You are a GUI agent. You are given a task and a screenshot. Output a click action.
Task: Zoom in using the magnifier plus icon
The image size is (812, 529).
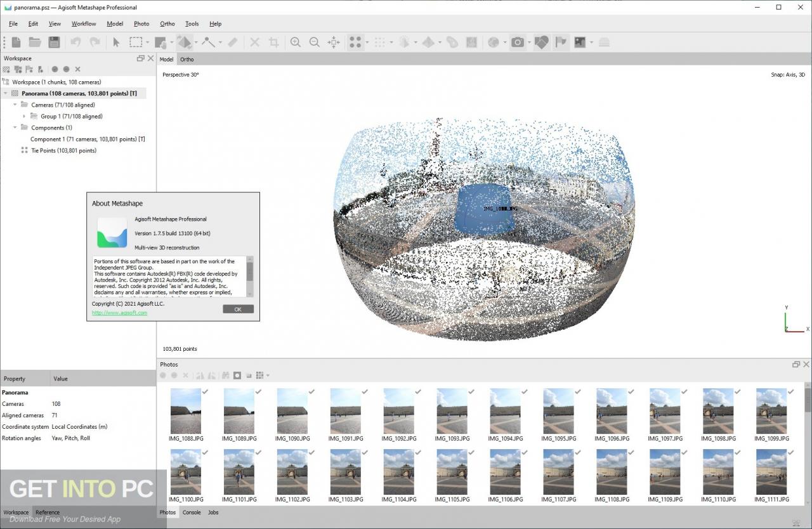pyautogui.click(x=295, y=42)
